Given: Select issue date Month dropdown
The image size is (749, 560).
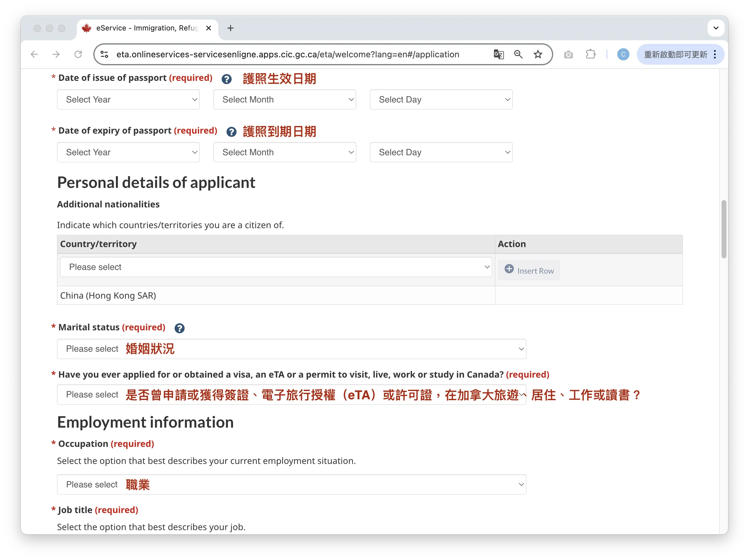Looking at the screenshot, I should tap(285, 99).
